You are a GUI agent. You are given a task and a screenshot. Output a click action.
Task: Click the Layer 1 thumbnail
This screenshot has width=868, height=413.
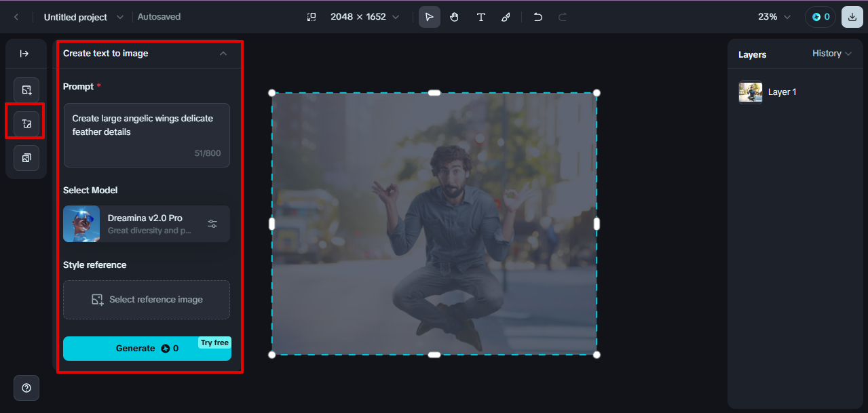coord(751,92)
